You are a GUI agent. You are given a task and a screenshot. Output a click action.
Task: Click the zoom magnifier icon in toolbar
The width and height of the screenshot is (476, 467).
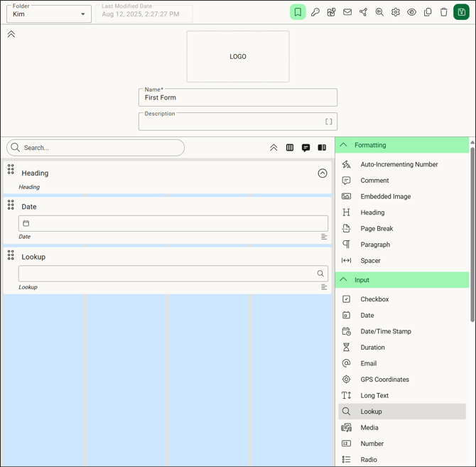point(379,12)
